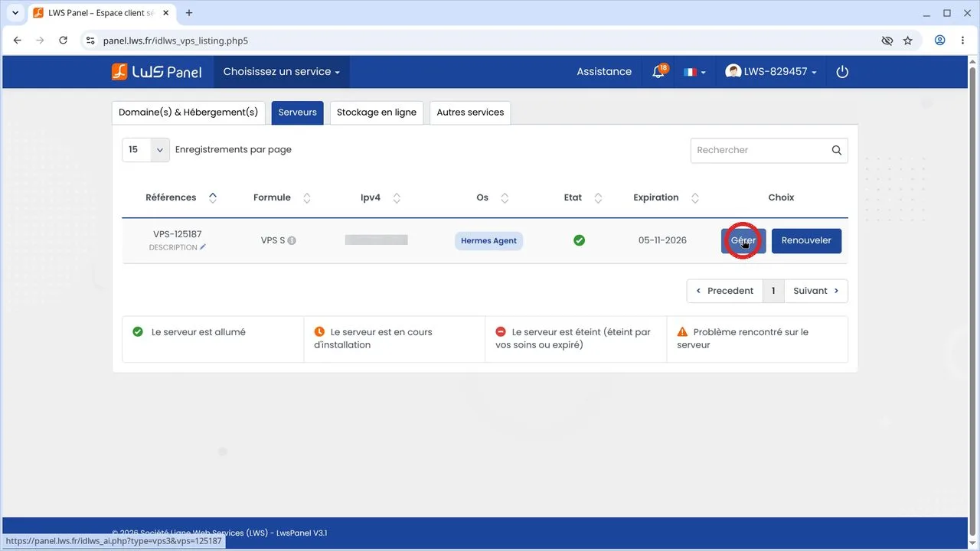
Task: Click the orange clock installation legend icon
Action: point(319,332)
